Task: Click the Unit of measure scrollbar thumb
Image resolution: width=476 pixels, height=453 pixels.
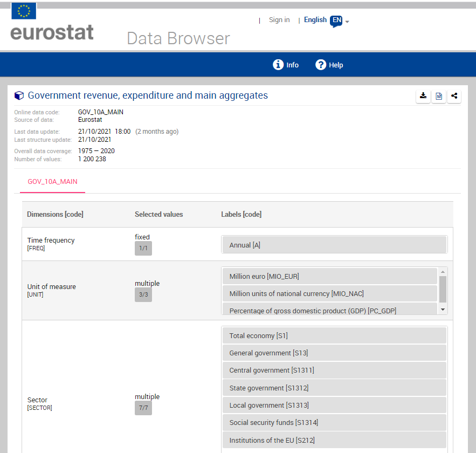Action: (x=443, y=289)
